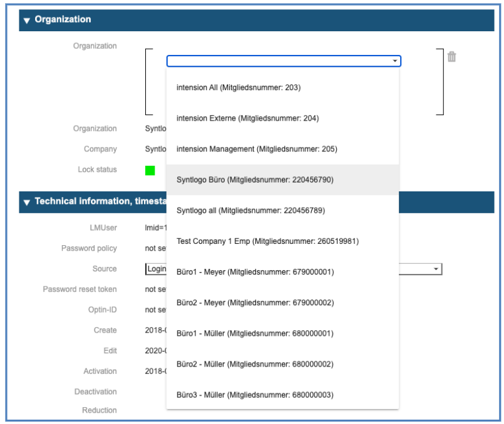
Task: Select Büro2 - Müller option
Action: click(x=255, y=363)
